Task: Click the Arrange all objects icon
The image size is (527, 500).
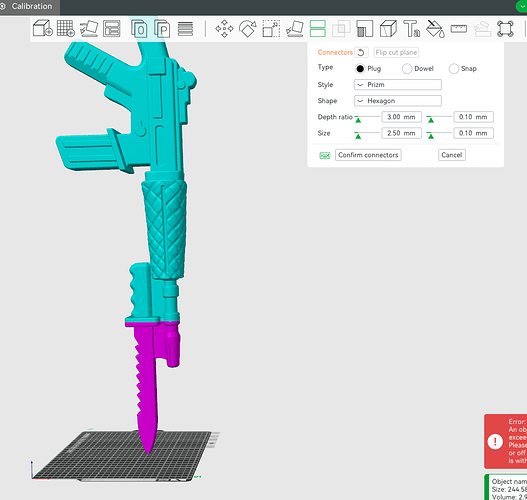Action: pyautogui.click(x=112, y=28)
